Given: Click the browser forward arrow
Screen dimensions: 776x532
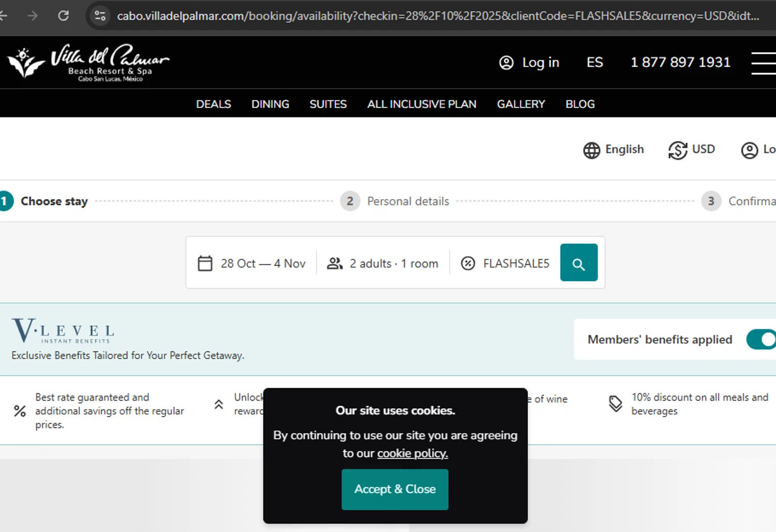Looking at the screenshot, I should click(x=33, y=16).
